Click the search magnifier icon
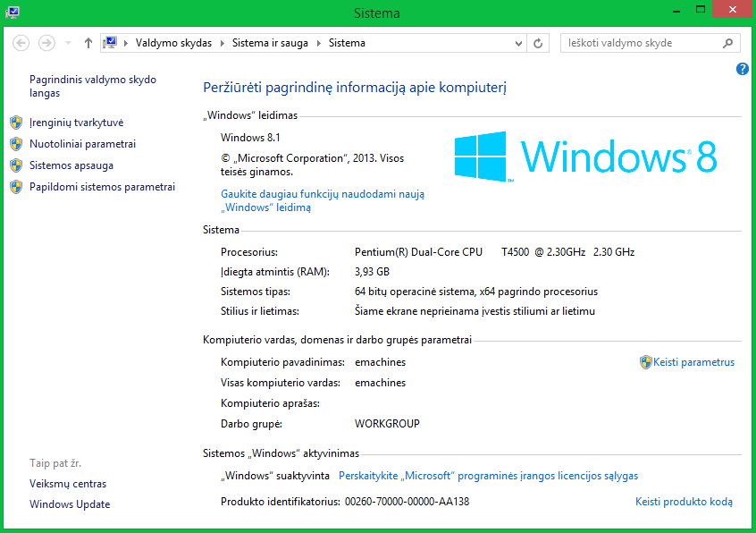The height and width of the screenshot is (533, 756). (728, 43)
